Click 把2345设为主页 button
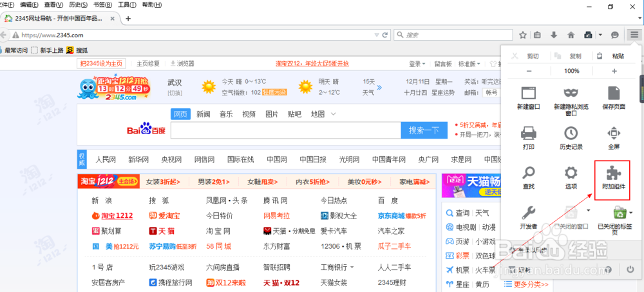The image size is (644, 292). [102, 64]
